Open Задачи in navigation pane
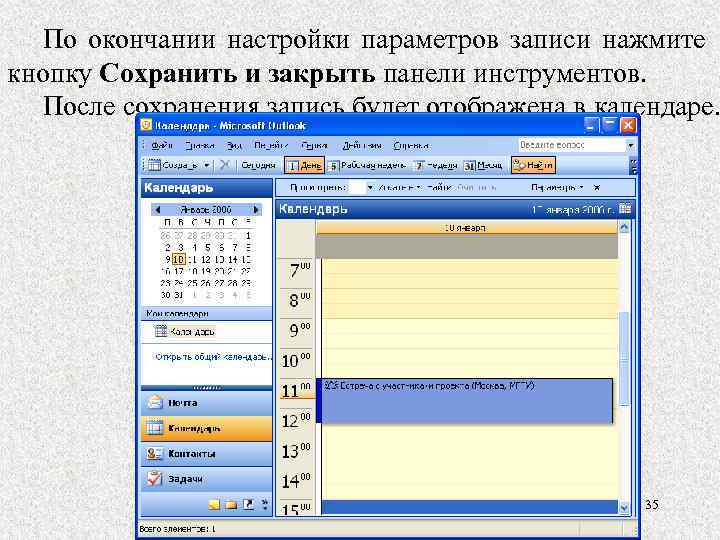720x540 pixels. coord(207,479)
